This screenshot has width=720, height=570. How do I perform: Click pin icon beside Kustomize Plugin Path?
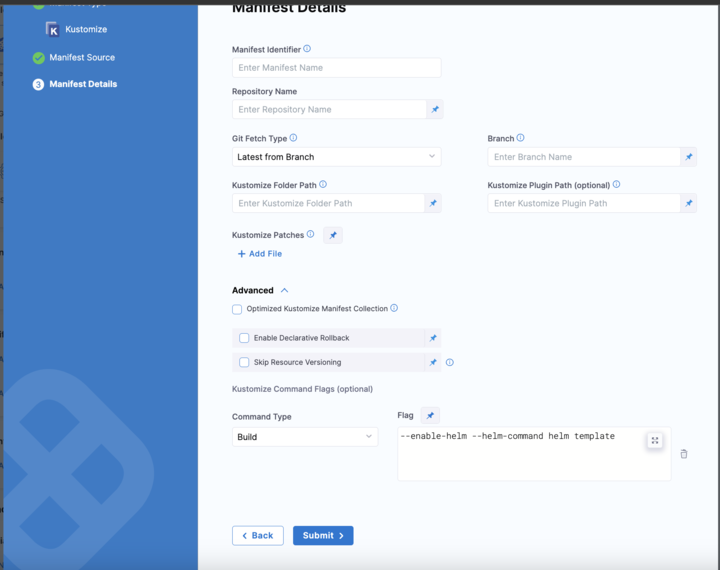coord(688,203)
